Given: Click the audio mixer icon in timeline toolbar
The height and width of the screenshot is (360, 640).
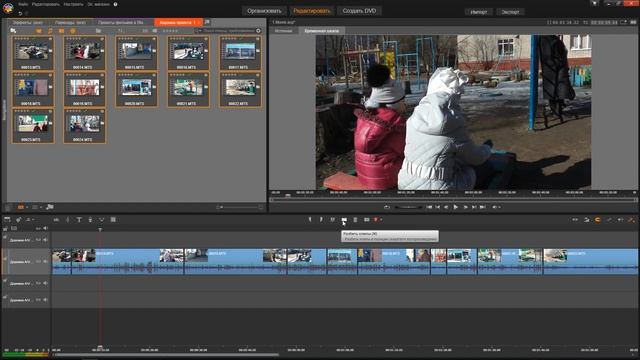Looking at the screenshot, I should point(56,220).
